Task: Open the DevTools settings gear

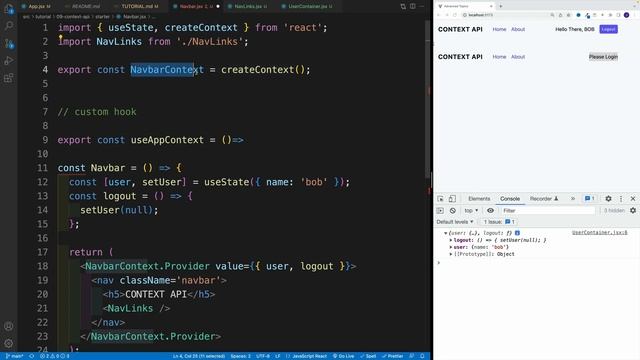Action: pyautogui.click(x=608, y=199)
